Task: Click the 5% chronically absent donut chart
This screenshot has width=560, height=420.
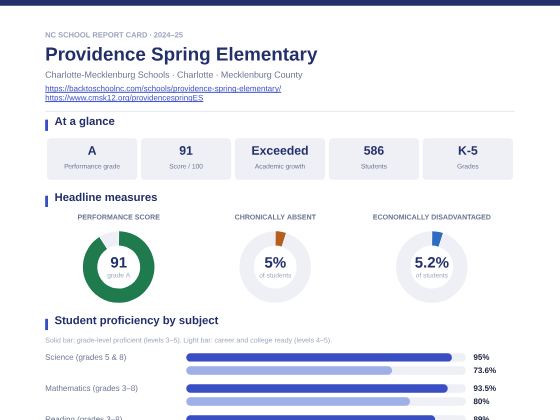Action: coord(275,267)
